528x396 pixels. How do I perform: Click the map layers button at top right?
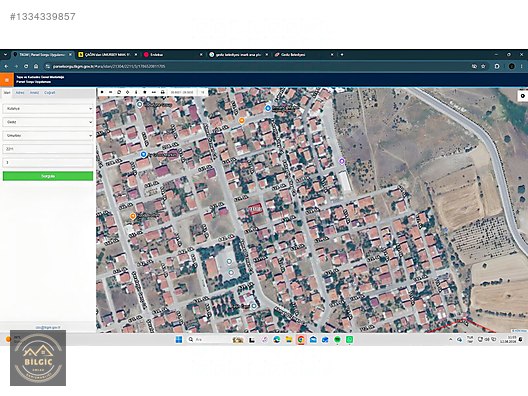click(x=523, y=96)
